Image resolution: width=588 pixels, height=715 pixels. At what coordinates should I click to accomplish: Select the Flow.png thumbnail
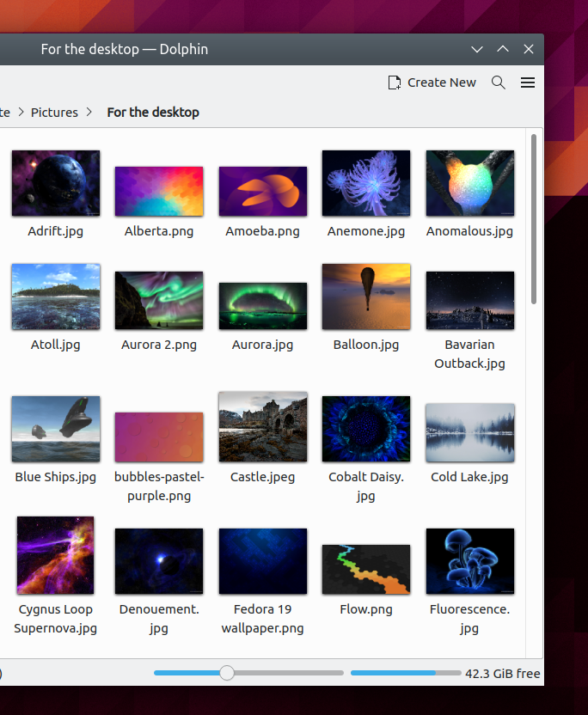pyautogui.click(x=366, y=569)
